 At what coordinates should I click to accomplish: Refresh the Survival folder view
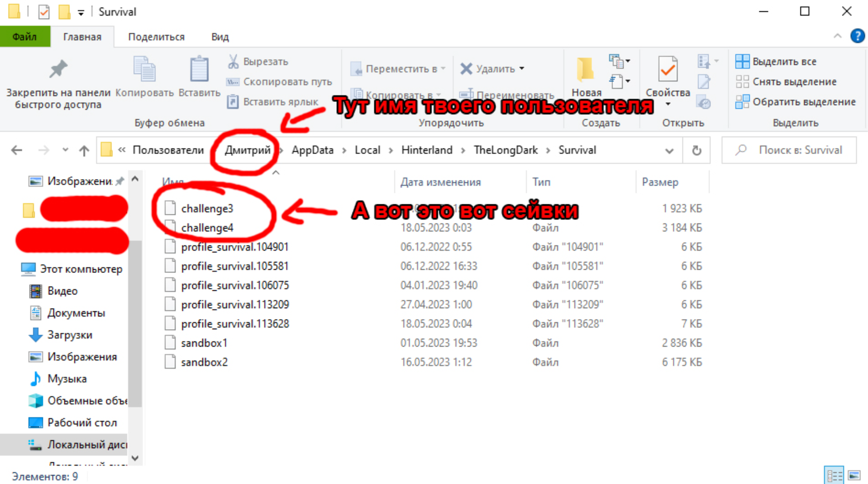pos(696,150)
